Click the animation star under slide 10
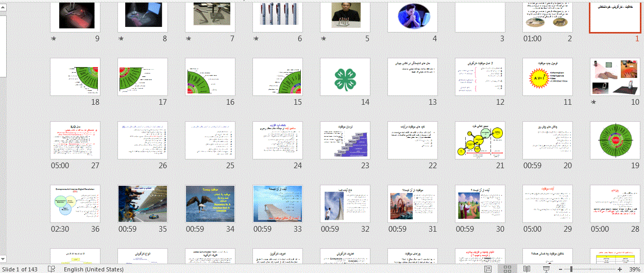 coord(594,102)
